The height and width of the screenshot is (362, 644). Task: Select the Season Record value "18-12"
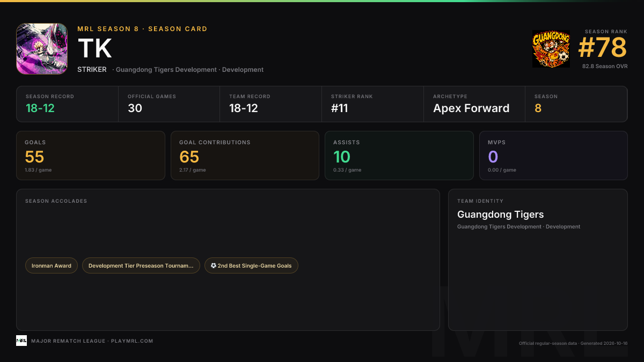[x=40, y=108]
